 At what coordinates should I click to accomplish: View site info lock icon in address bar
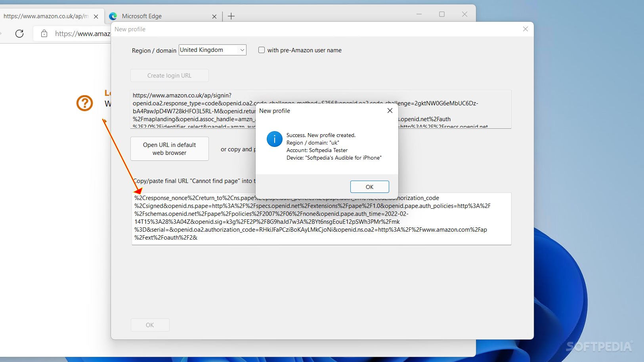pos(44,34)
